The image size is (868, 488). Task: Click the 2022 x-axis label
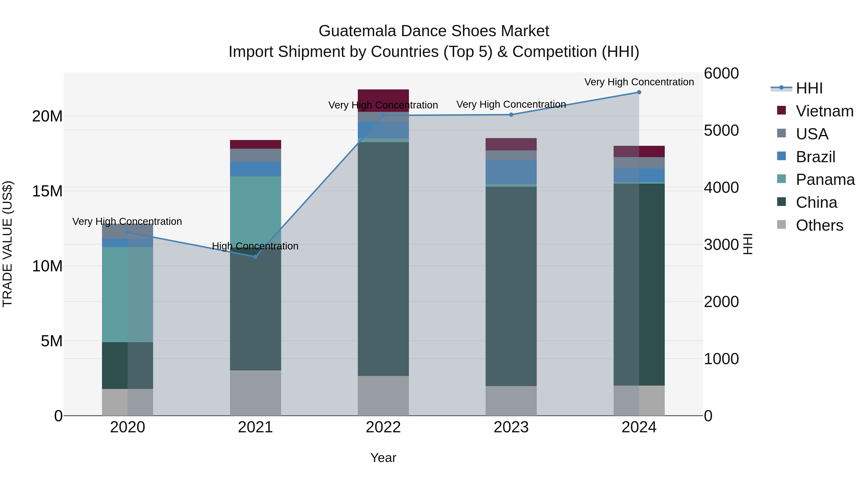click(x=383, y=427)
